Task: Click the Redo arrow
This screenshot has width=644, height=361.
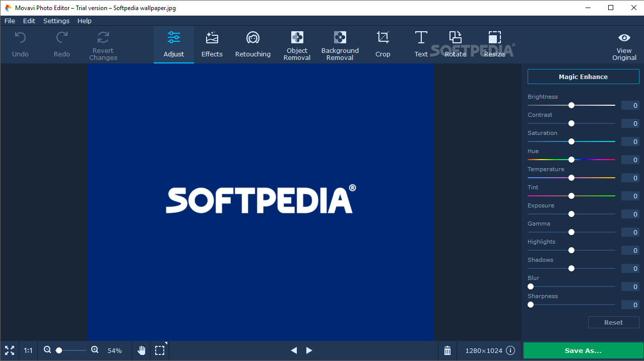Action: point(62,37)
